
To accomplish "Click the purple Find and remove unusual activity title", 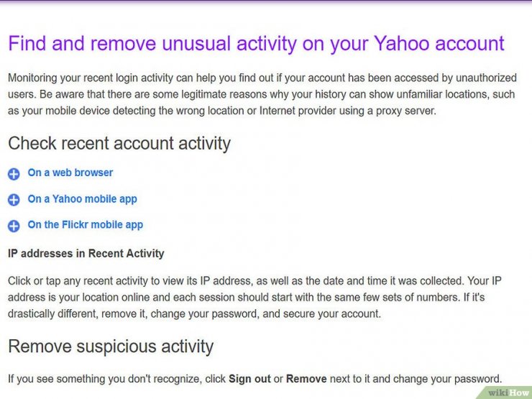I will coord(256,44).
